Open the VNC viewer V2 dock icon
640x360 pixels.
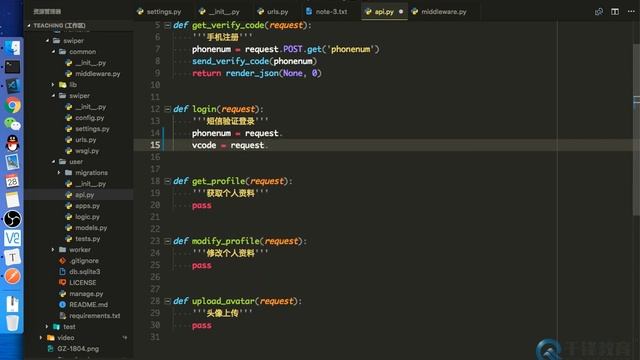[x=12, y=238]
